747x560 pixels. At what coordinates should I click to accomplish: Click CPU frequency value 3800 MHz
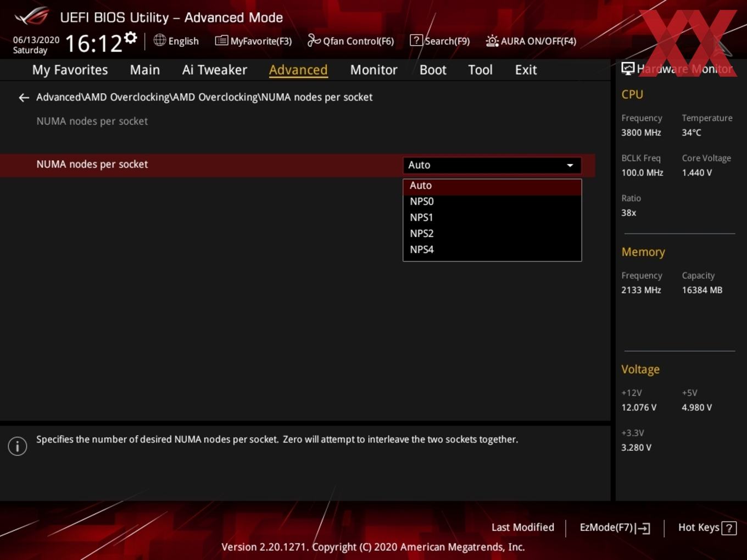[641, 133]
